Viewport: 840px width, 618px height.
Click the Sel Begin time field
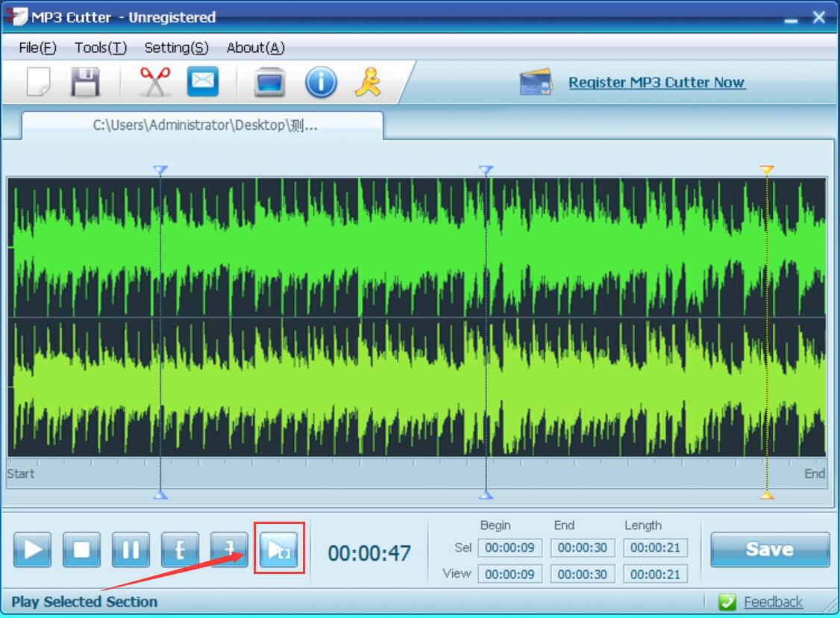click(510, 548)
